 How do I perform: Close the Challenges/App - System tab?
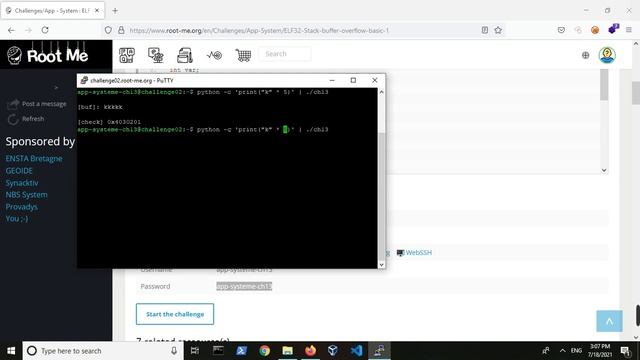(97, 11)
